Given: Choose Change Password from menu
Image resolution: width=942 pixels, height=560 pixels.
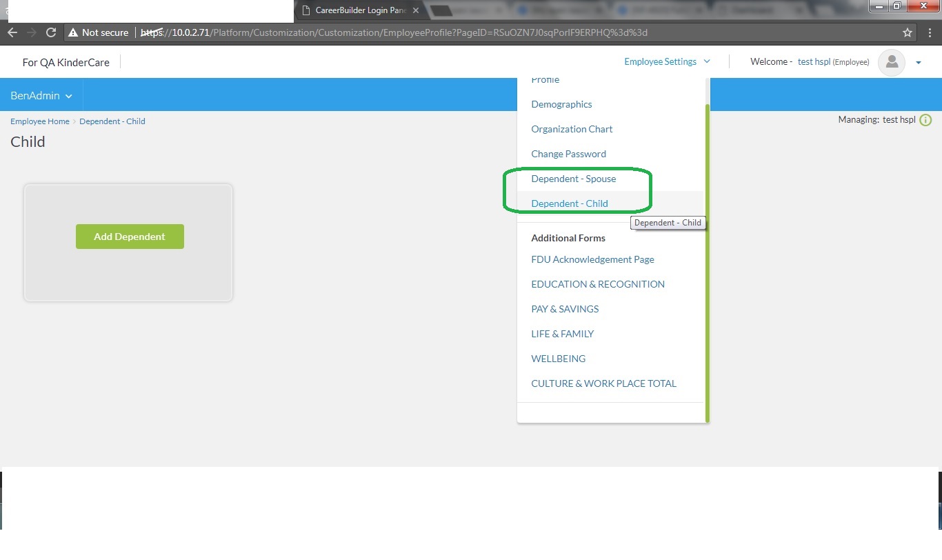Looking at the screenshot, I should 568,154.
